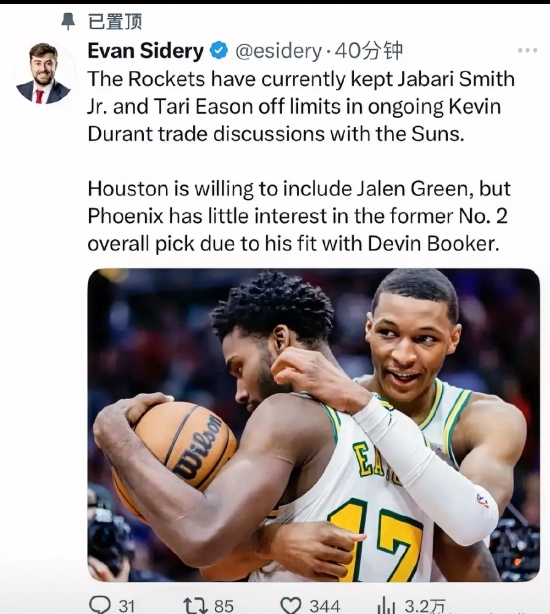Click the retweet count 85
The height and width of the screenshot is (614, 550).
pyautogui.click(x=224, y=605)
